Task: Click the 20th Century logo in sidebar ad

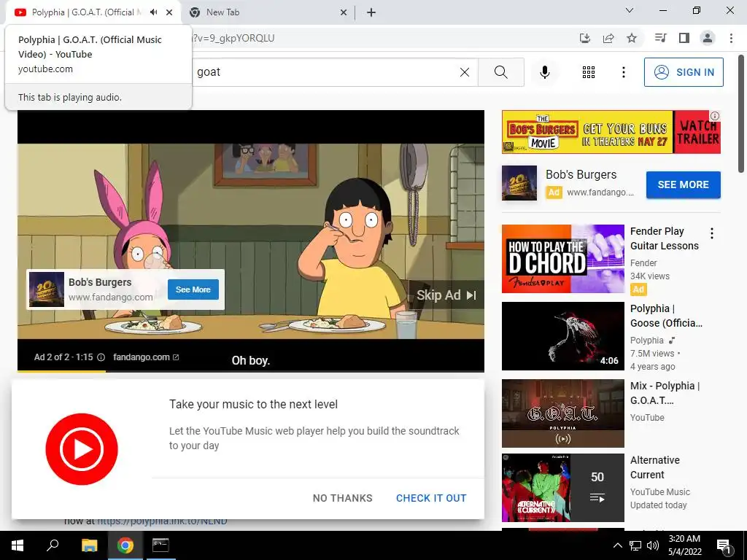Action: click(x=519, y=183)
